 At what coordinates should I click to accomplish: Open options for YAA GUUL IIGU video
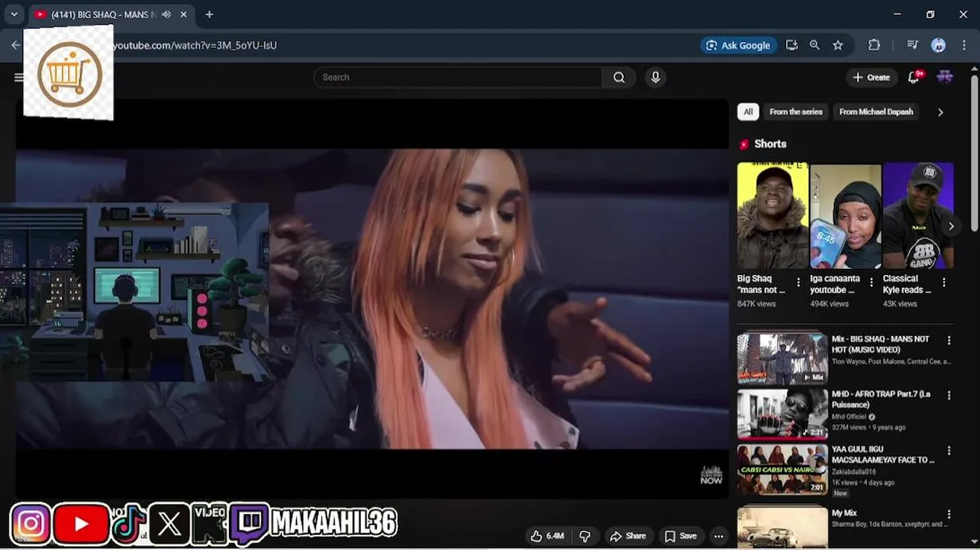pos(949,451)
